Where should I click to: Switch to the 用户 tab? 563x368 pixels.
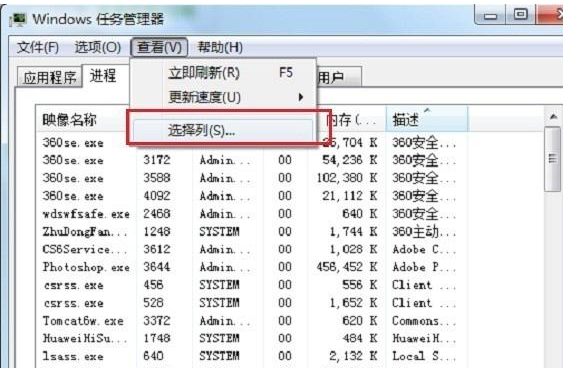pos(338,77)
